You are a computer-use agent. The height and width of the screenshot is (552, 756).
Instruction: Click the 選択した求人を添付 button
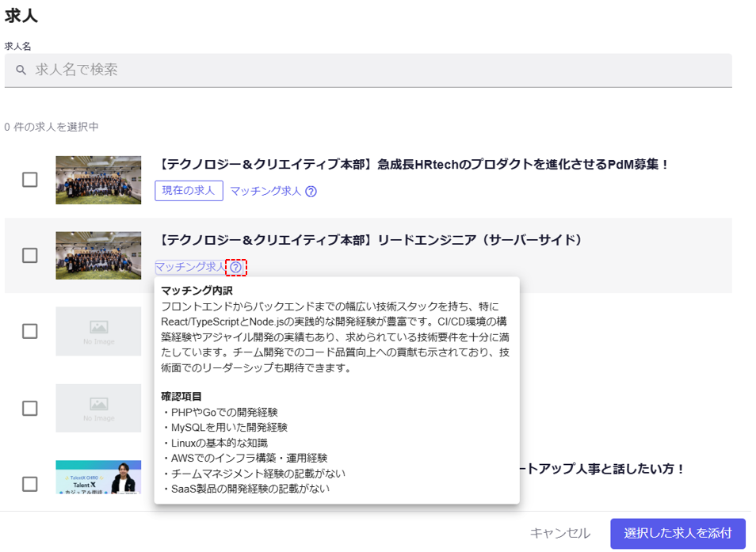click(x=678, y=533)
